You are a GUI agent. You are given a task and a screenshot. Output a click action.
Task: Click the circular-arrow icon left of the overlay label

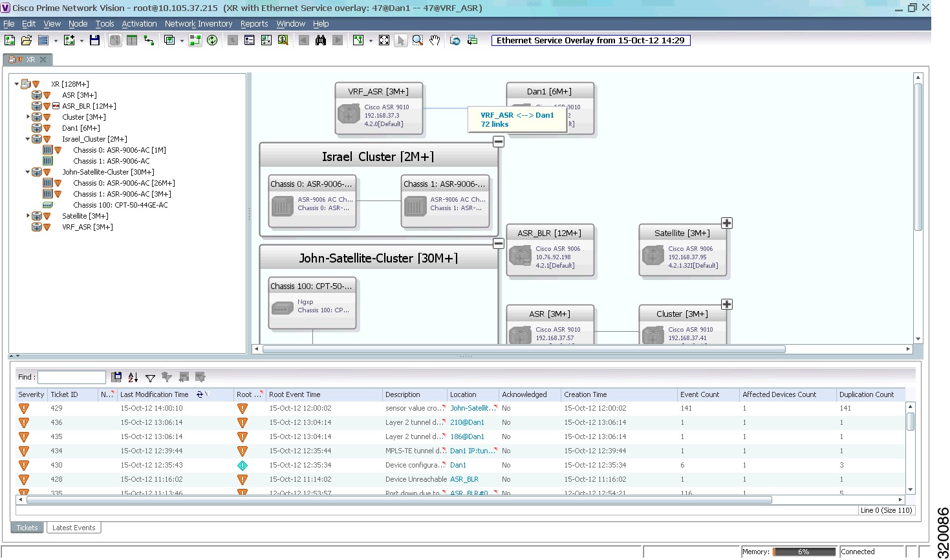455,40
